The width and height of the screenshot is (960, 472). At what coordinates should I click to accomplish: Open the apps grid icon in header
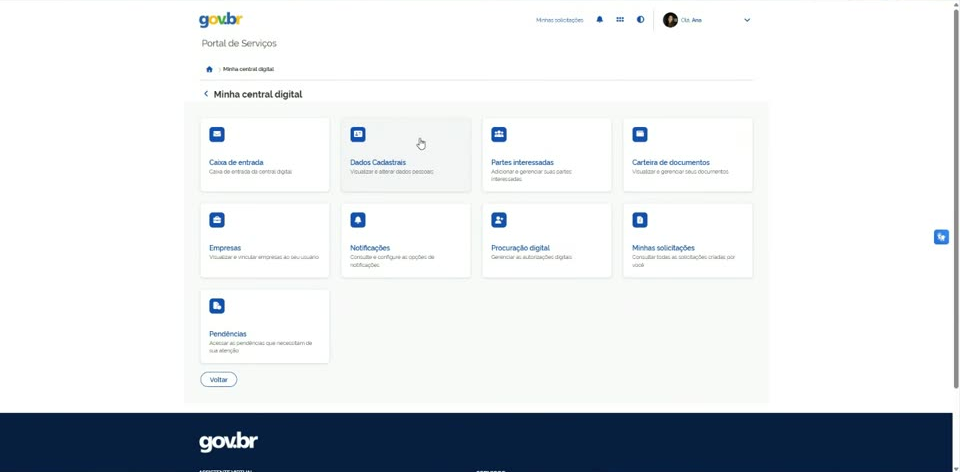point(620,20)
